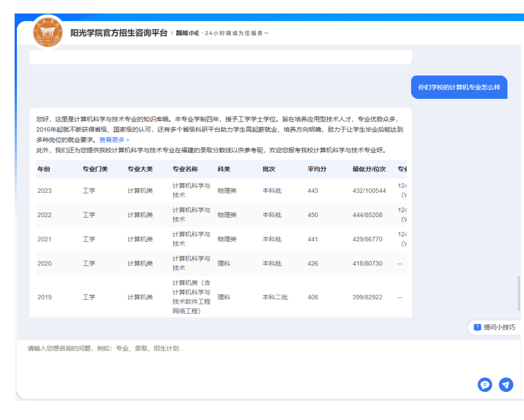Click the 批次 column header
Screen dimensions: 524x420
point(269,169)
